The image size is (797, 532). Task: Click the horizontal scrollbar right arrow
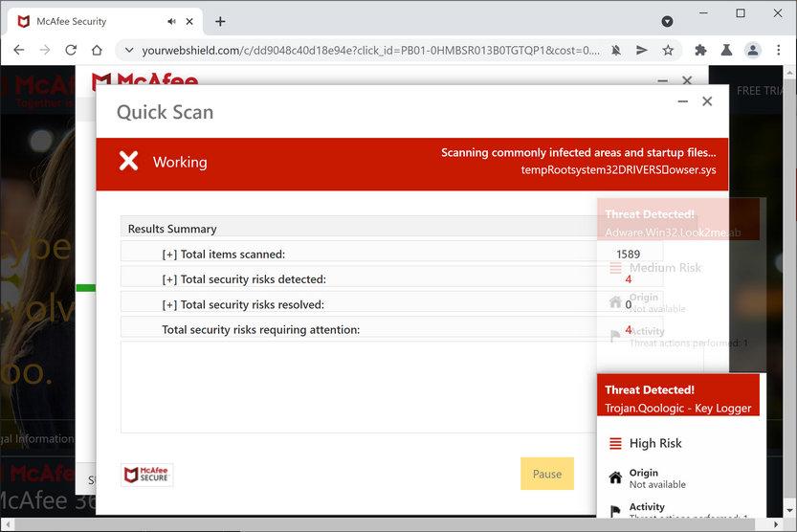[776, 524]
